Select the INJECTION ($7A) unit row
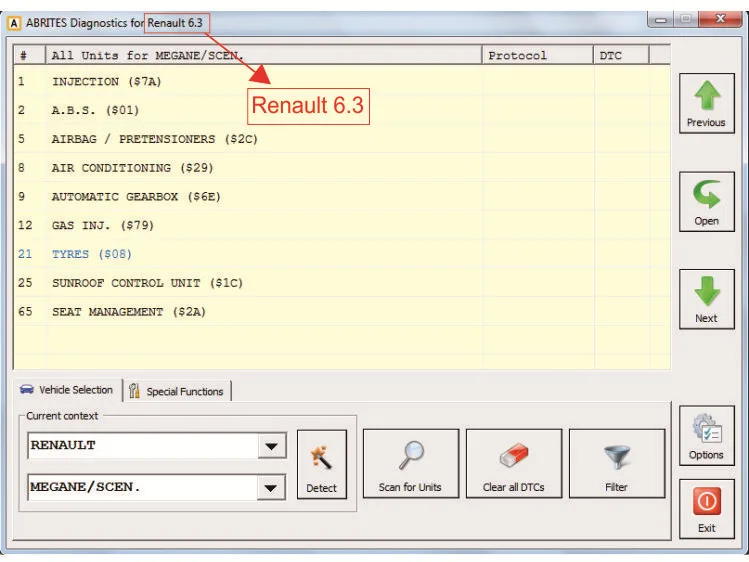This screenshot has width=749, height=562. [x=342, y=82]
